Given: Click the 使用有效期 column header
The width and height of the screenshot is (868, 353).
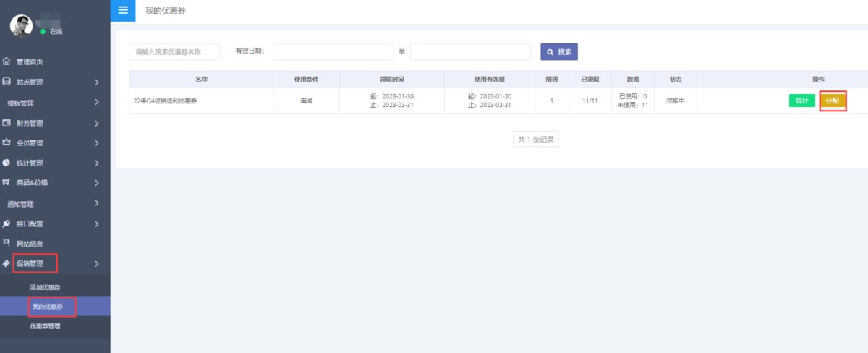Looking at the screenshot, I should (489, 79).
